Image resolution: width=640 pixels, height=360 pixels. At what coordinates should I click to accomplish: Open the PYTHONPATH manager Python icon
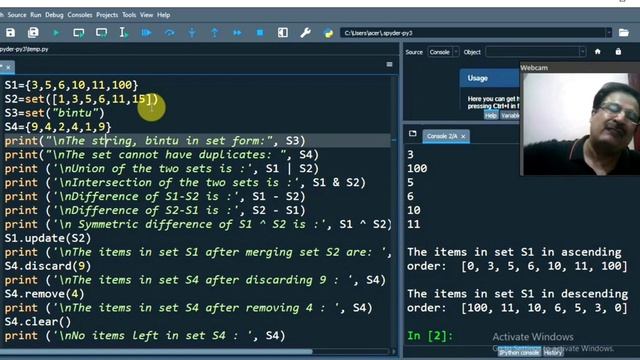coord(328,33)
